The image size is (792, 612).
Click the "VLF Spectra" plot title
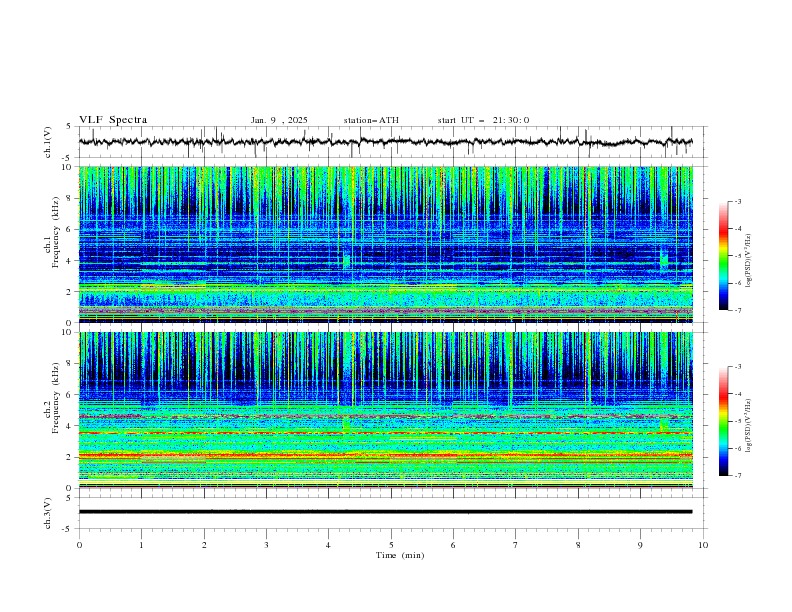click(x=113, y=120)
